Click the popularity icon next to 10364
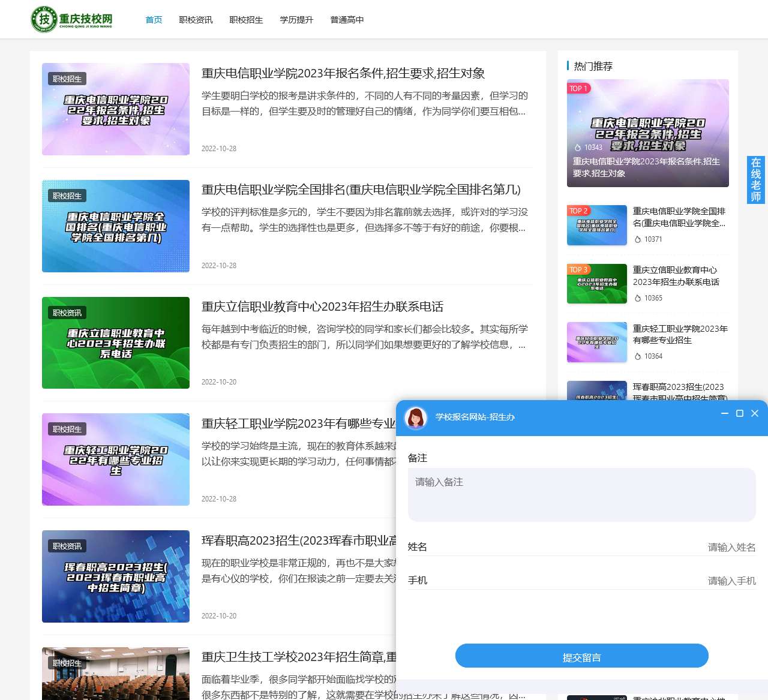Image resolution: width=768 pixels, height=700 pixels. (x=638, y=356)
